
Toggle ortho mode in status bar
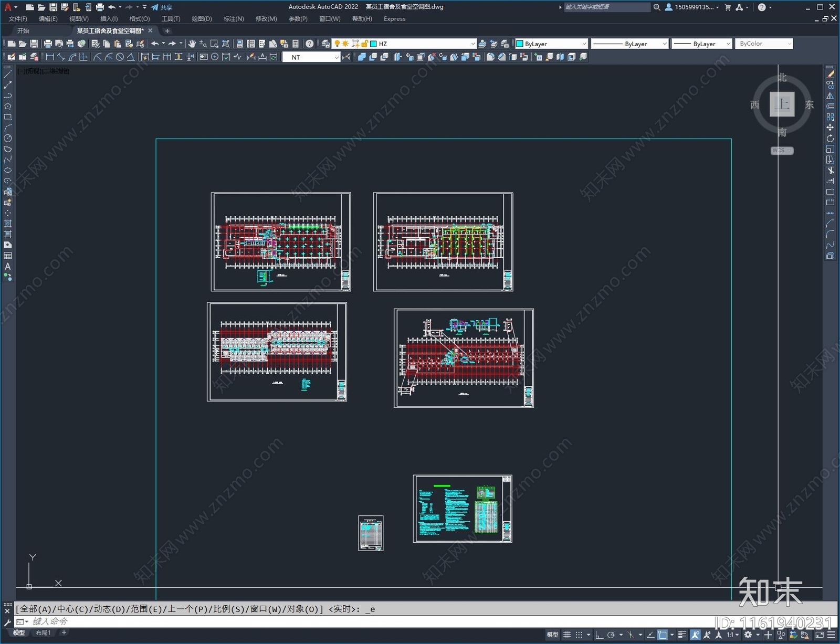[x=598, y=635]
